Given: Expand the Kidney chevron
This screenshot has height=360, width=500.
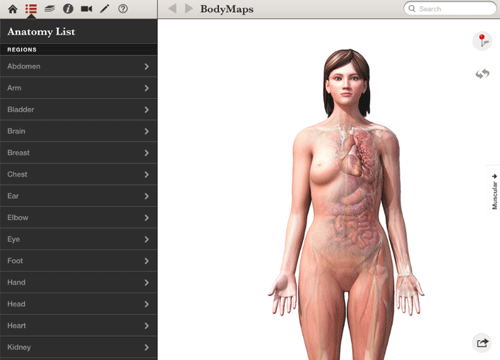Looking at the screenshot, I should tap(147, 347).
